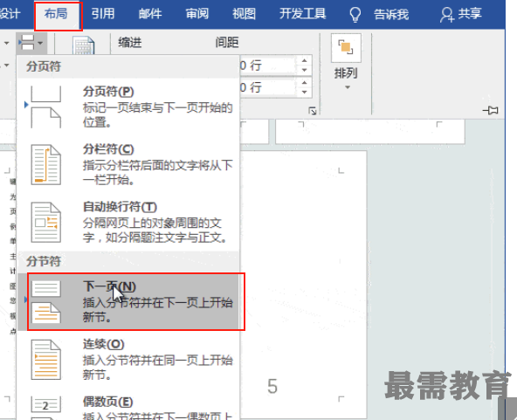Click the 告诉我 search box
Image resolution: width=517 pixels, height=420 pixels.
391,15
